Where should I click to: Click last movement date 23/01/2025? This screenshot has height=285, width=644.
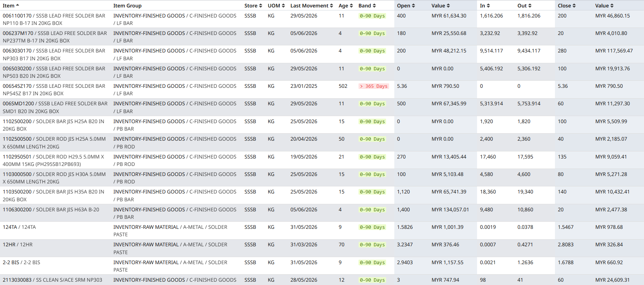pyautogui.click(x=304, y=86)
